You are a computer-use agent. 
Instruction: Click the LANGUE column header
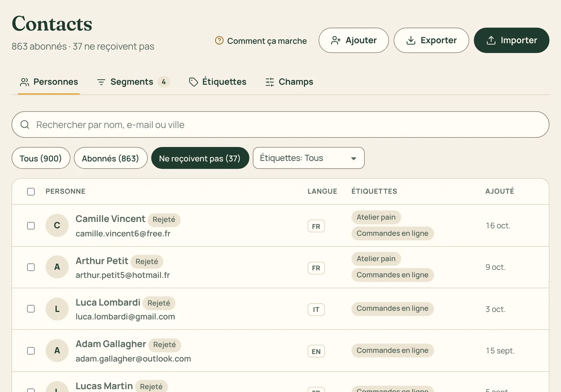322,191
